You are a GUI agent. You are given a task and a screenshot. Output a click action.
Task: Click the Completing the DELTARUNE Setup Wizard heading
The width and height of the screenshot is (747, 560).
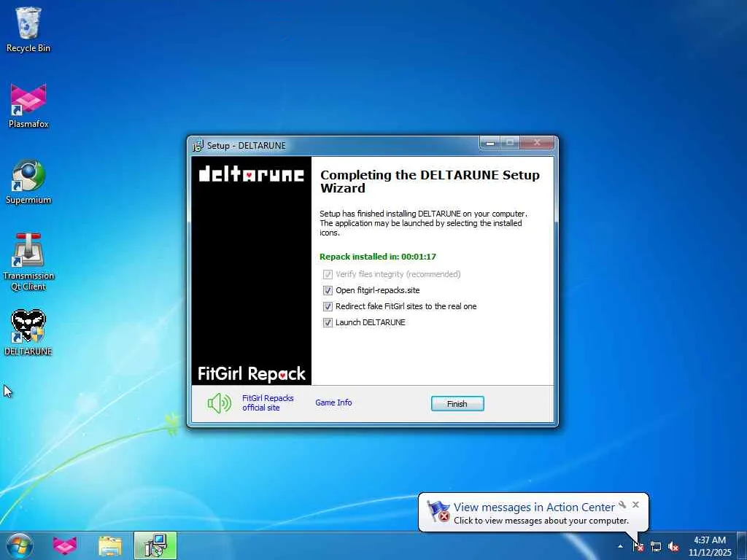430,182
